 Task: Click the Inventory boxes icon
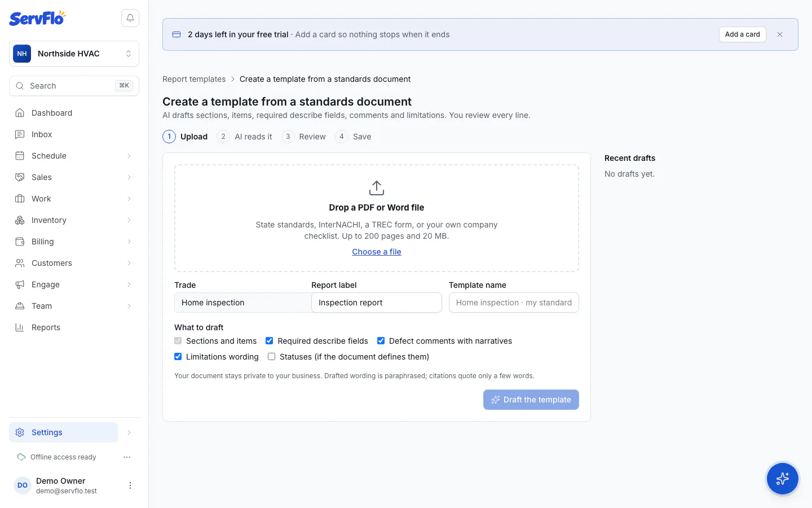click(20, 220)
